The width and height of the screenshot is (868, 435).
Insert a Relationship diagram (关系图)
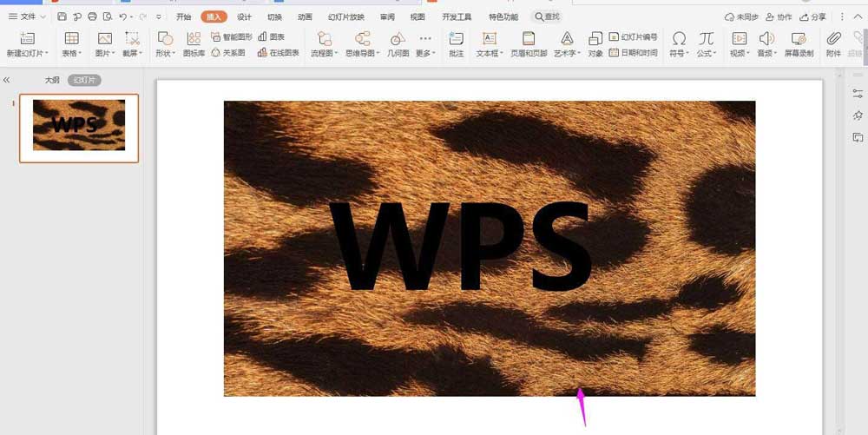[228, 53]
